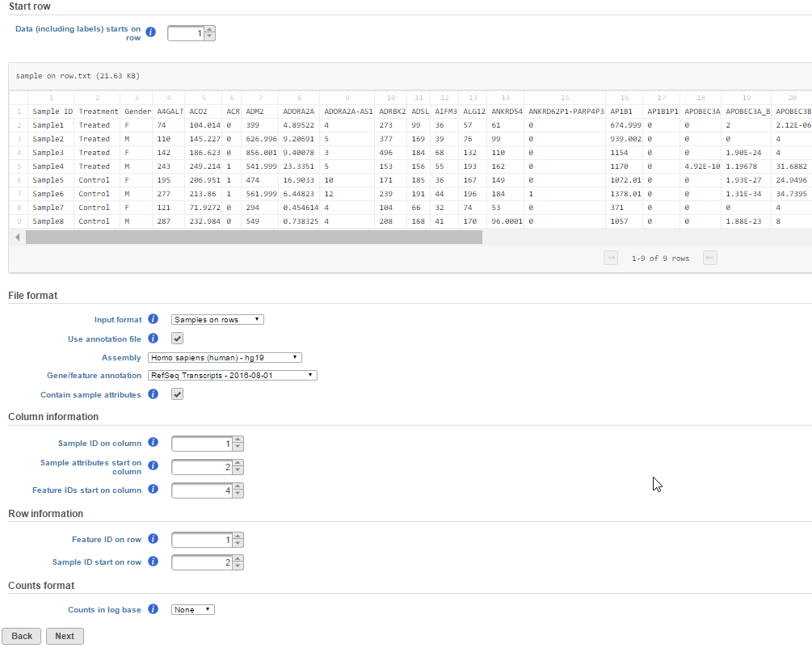Open Gene/feature annotation dropdown
The width and height of the screenshot is (812, 648).
233,376
